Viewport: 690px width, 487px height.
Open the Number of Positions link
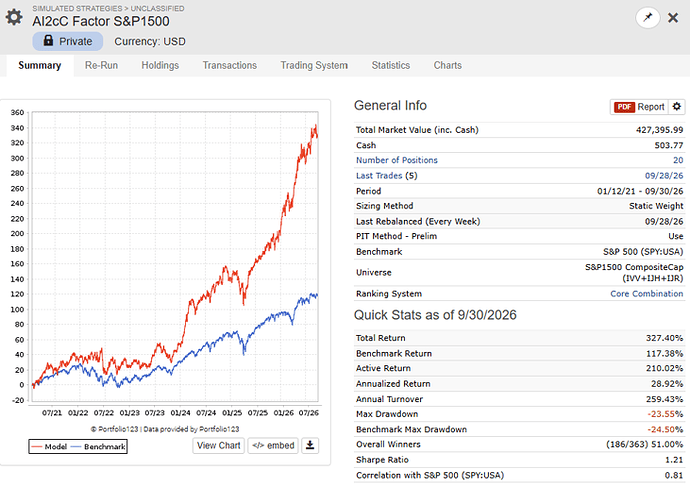tap(397, 160)
